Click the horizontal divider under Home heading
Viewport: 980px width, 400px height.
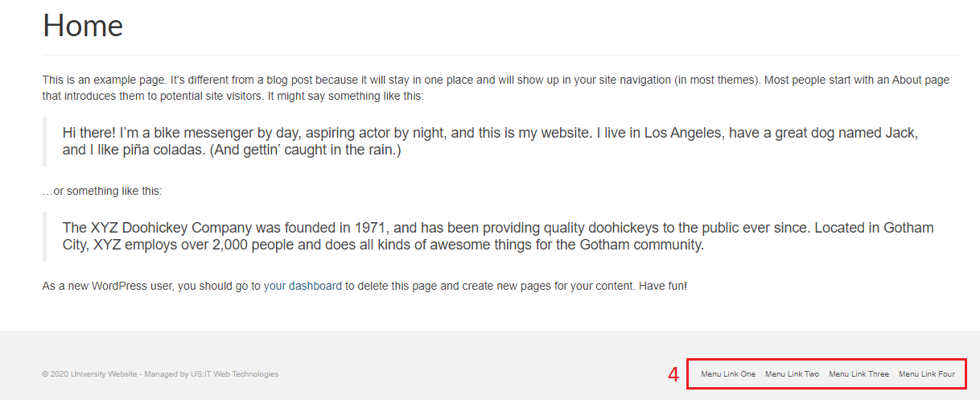(x=500, y=55)
